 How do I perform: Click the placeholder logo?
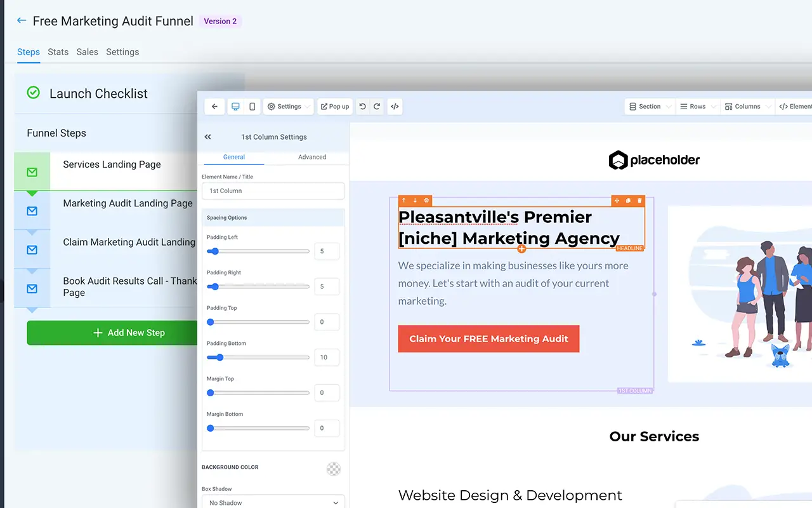[654, 160]
